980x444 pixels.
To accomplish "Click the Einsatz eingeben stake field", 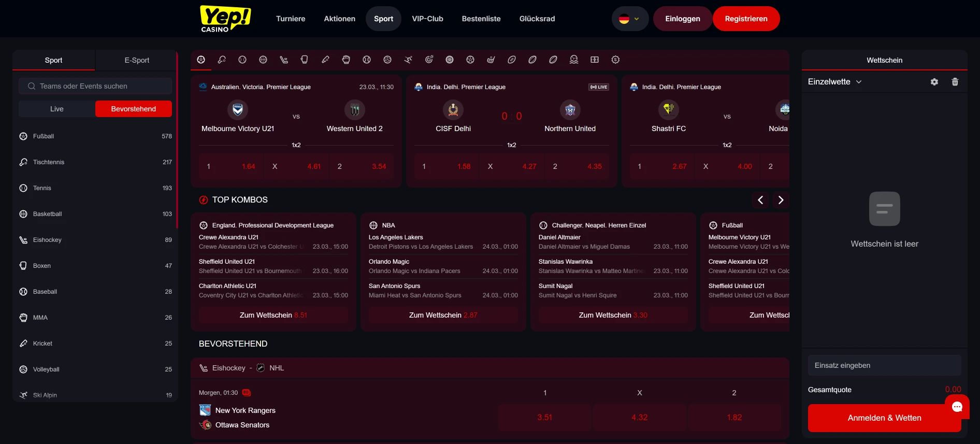I will [x=885, y=365].
